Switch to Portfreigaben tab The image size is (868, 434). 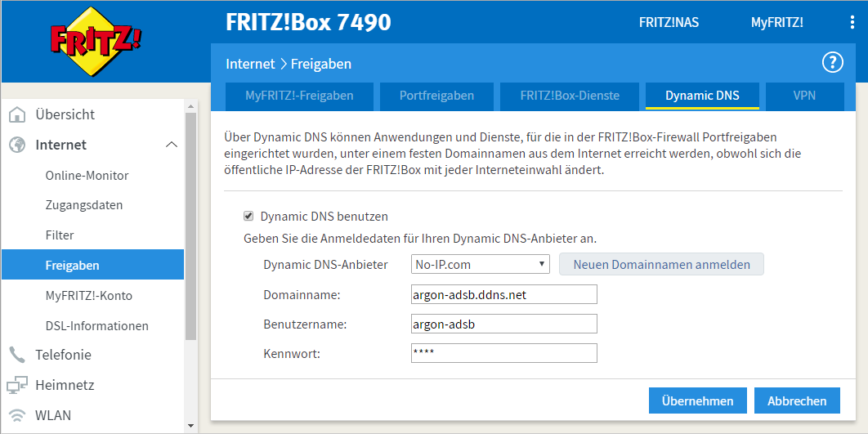click(x=436, y=96)
